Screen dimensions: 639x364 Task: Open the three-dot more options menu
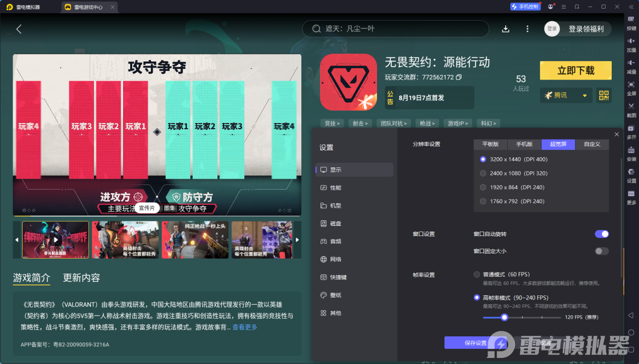[x=527, y=29]
